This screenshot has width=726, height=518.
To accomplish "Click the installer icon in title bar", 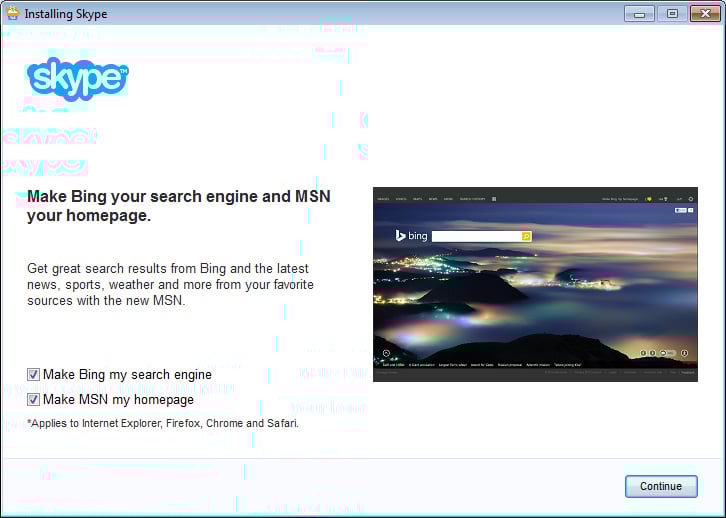I will pos(13,13).
